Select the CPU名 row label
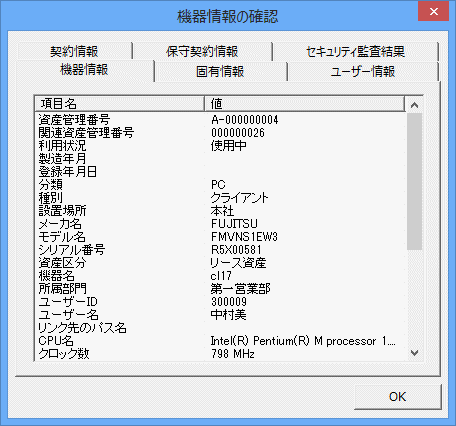This screenshot has width=456, height=426. (56, 341)
